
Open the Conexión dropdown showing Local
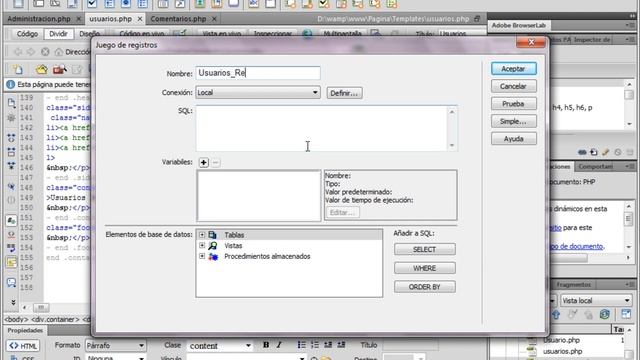point(258,93)
